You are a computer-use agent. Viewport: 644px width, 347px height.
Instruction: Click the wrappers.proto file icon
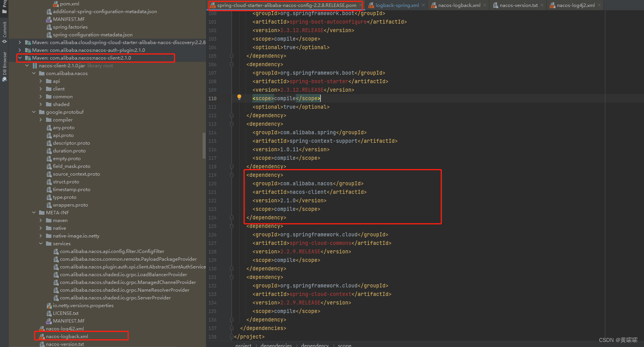(x=49, y=205)
